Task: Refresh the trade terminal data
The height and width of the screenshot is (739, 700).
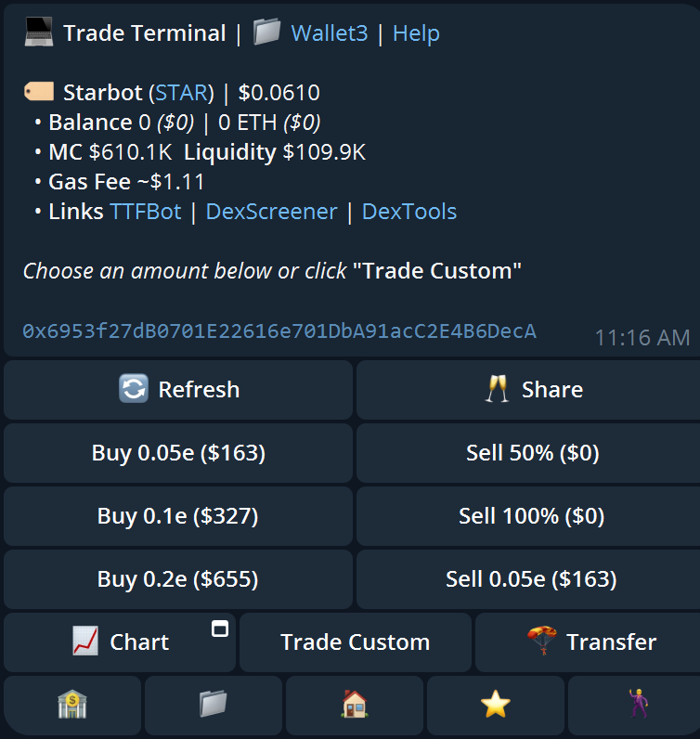Action: coord(178,390)
